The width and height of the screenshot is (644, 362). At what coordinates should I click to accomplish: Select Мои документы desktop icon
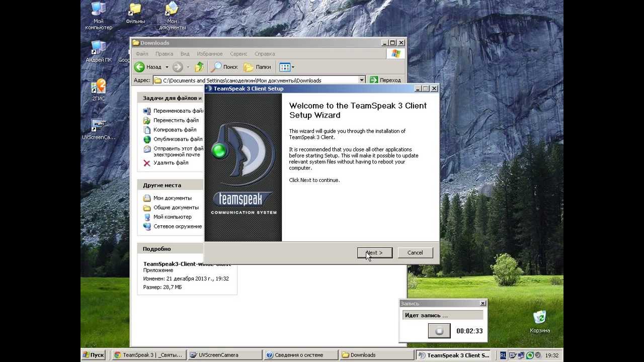173,15
